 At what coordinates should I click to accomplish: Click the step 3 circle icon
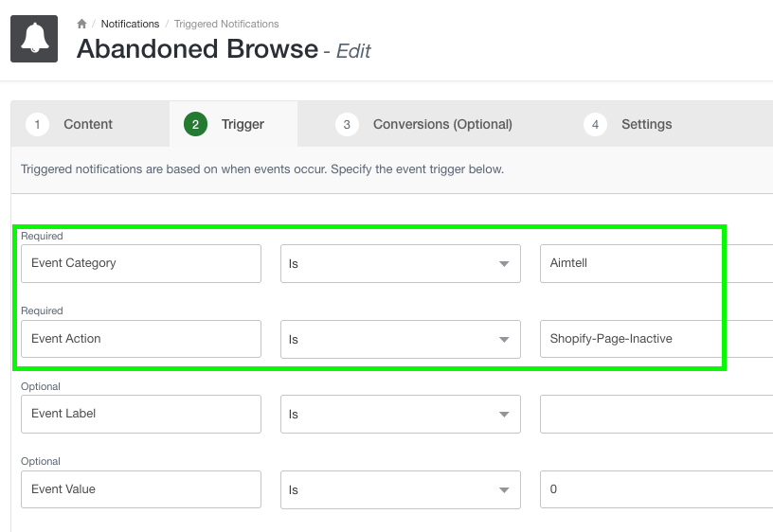tap(347, 124)
